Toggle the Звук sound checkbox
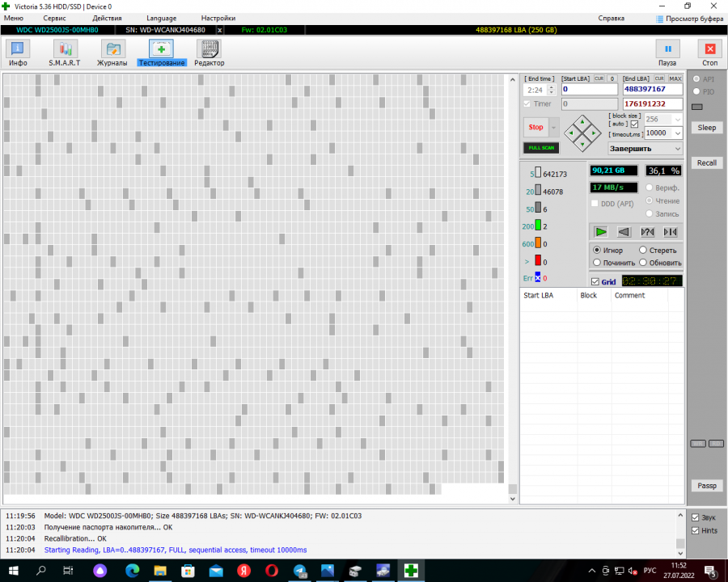This screenshot has width=728, height=582. [x=695, y=517]
